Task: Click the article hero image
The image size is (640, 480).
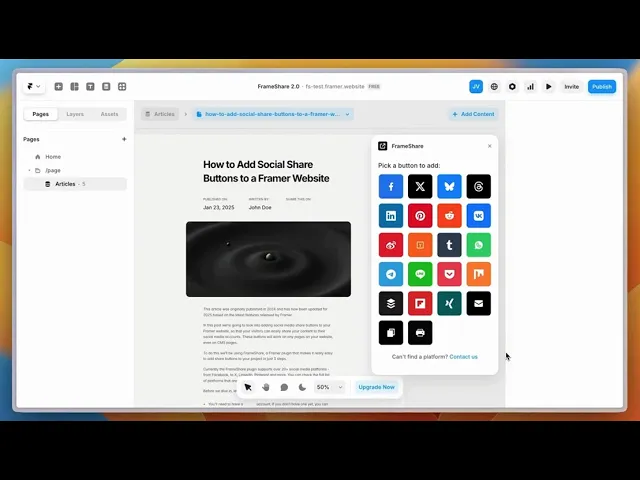Action: 268,259
